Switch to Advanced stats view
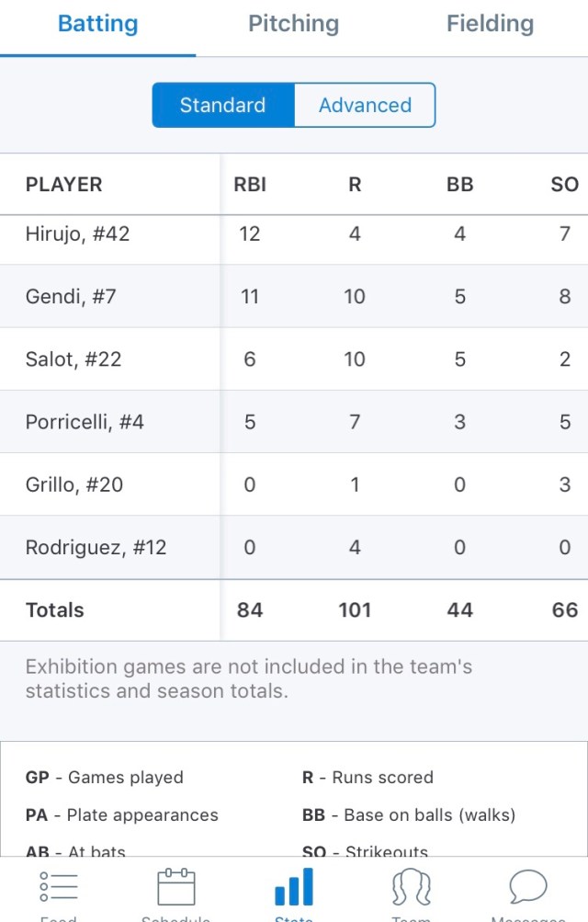 [x=365, y=105]
